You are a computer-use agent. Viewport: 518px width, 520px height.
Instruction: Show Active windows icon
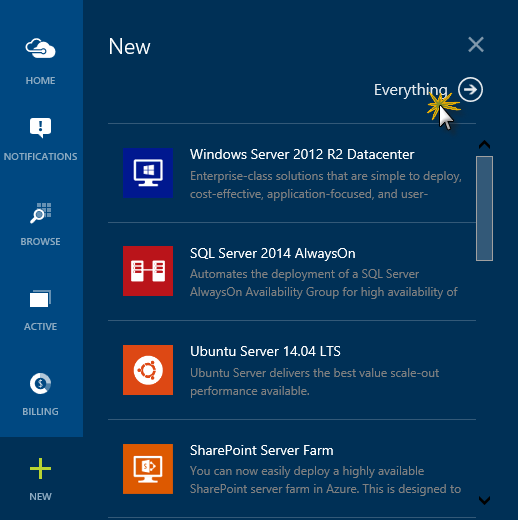click(40, 298)
